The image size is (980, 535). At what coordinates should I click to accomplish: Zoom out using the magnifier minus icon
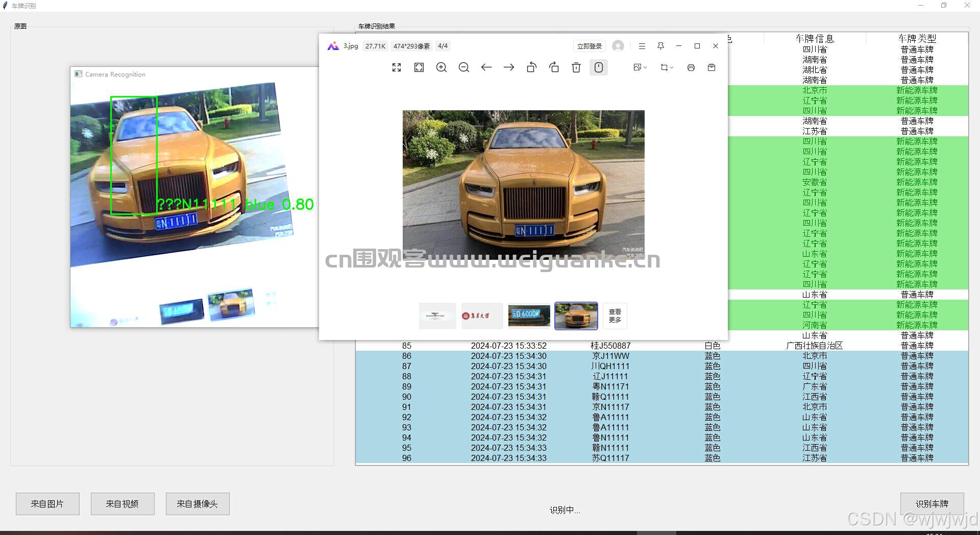click(x=464, y=67)
